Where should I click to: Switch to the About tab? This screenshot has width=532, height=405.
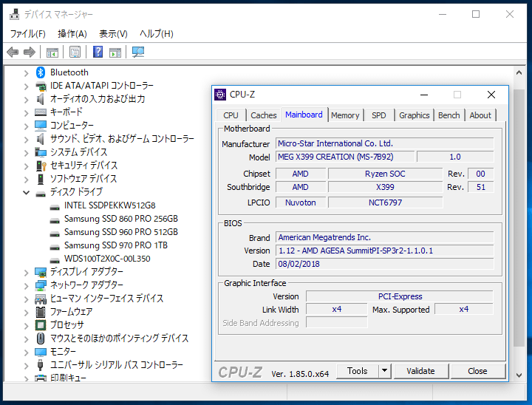tap(480, 115)
